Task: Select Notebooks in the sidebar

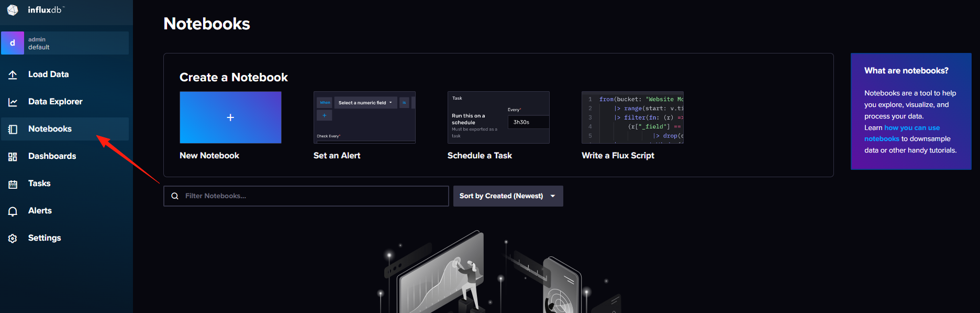Action: pos(65,129)
